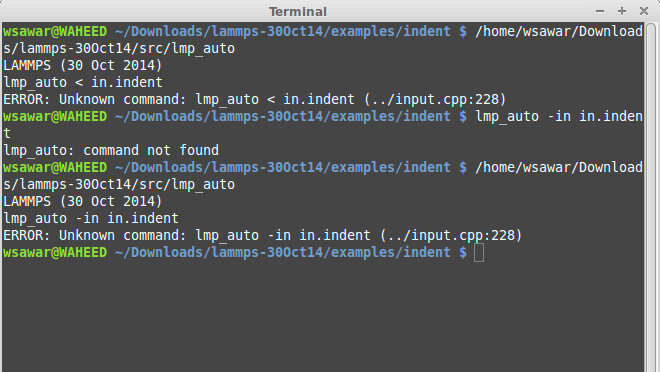Click the wrapped 's/lammps-30Oct14/src/lmp_auto' first line

click(119, 49)
